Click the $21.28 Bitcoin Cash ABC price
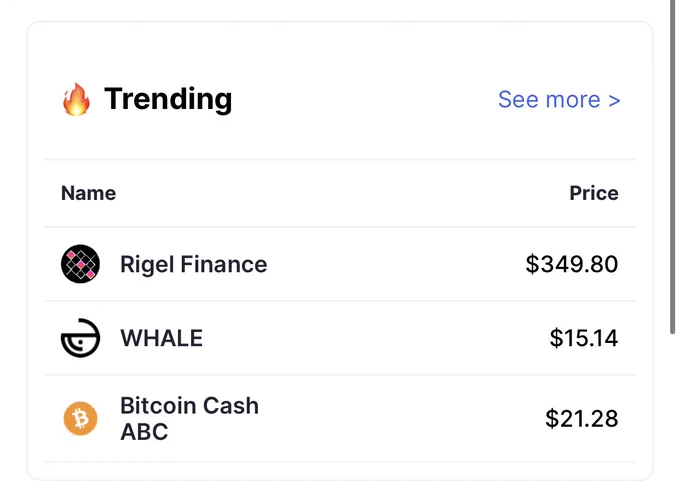This screenshot has height=487, width=680. coord(582,418)
